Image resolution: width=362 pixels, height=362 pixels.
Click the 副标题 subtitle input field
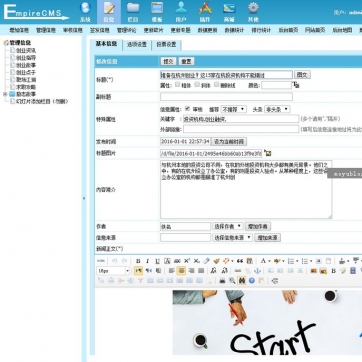(x=226, y=97)
